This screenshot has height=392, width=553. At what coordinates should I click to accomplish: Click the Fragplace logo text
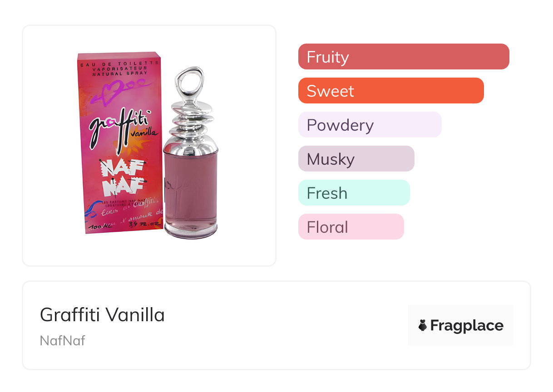point(467,326)
